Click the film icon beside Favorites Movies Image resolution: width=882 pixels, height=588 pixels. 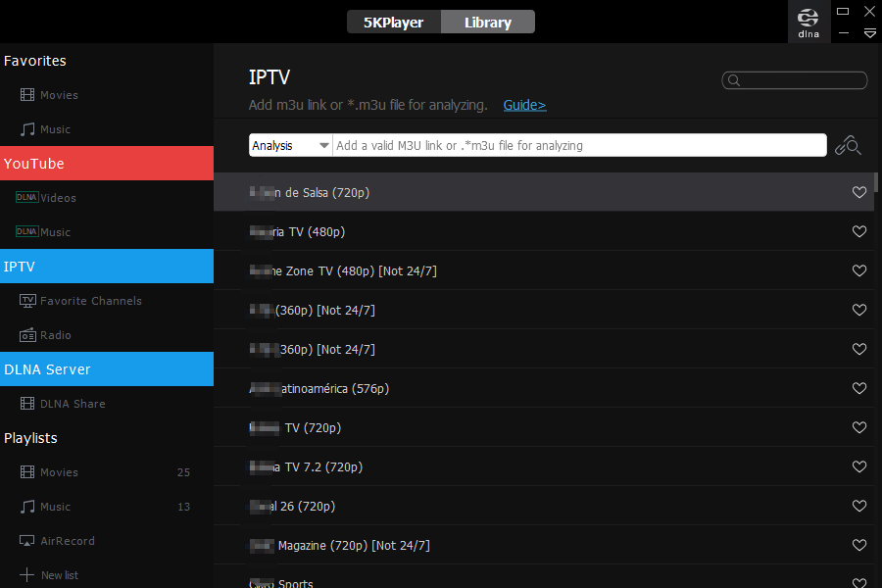pyautogui.click(x=27, y=94)
